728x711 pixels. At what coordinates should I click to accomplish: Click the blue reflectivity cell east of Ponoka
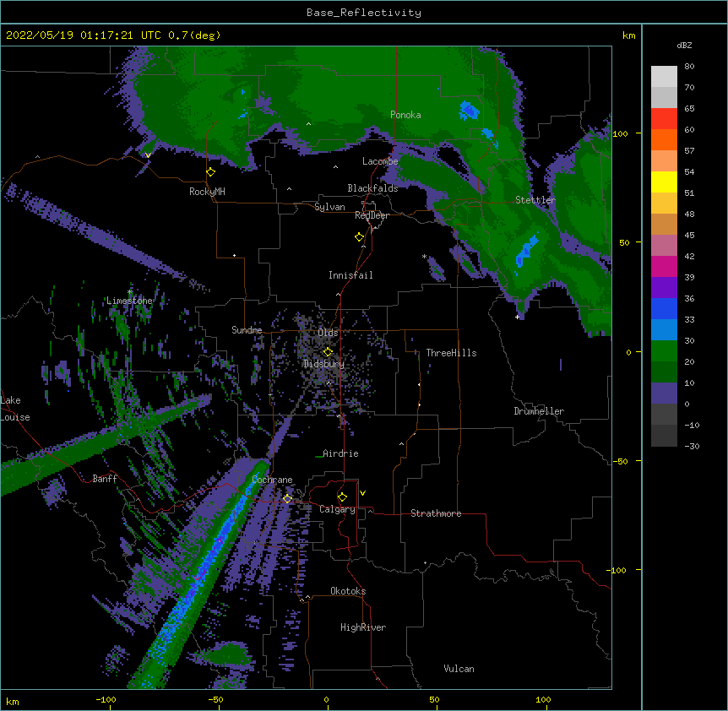point(469,111)
